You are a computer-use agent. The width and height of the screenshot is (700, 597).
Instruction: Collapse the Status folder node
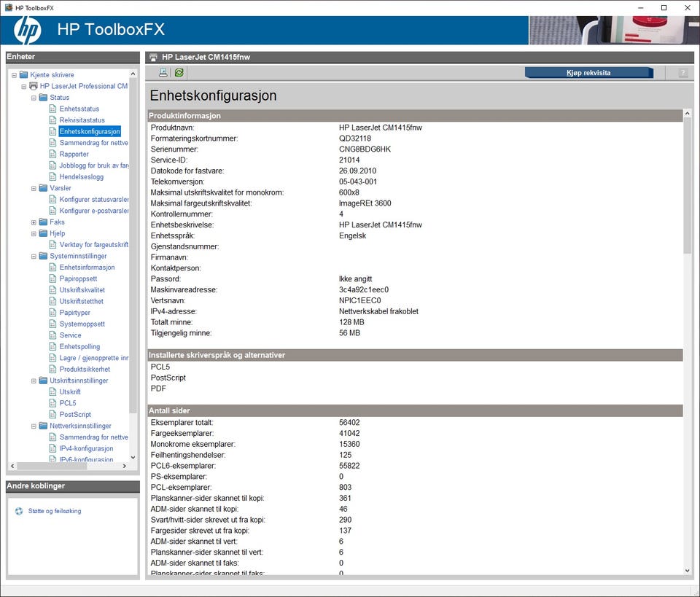click(34, 98)
